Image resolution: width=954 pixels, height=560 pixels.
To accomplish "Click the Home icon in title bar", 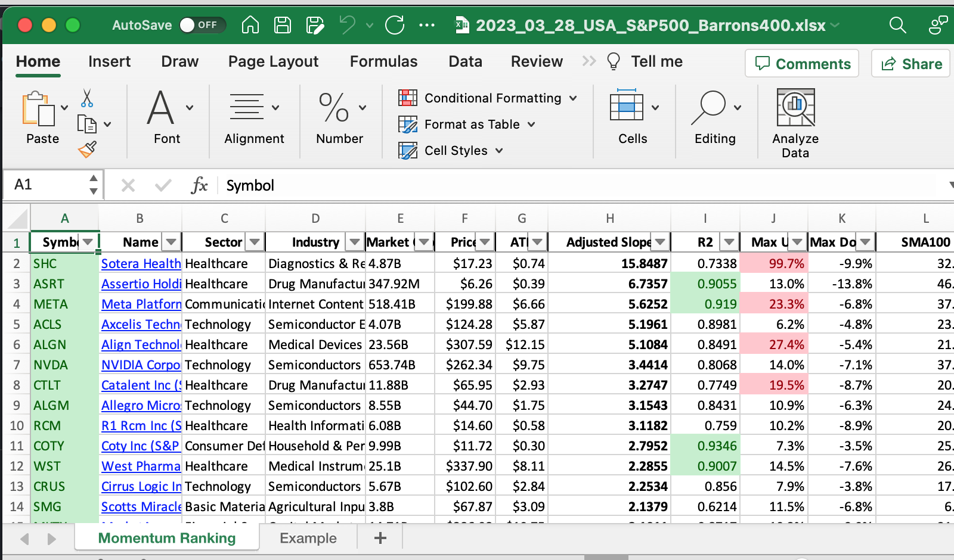I will point(250,25).
